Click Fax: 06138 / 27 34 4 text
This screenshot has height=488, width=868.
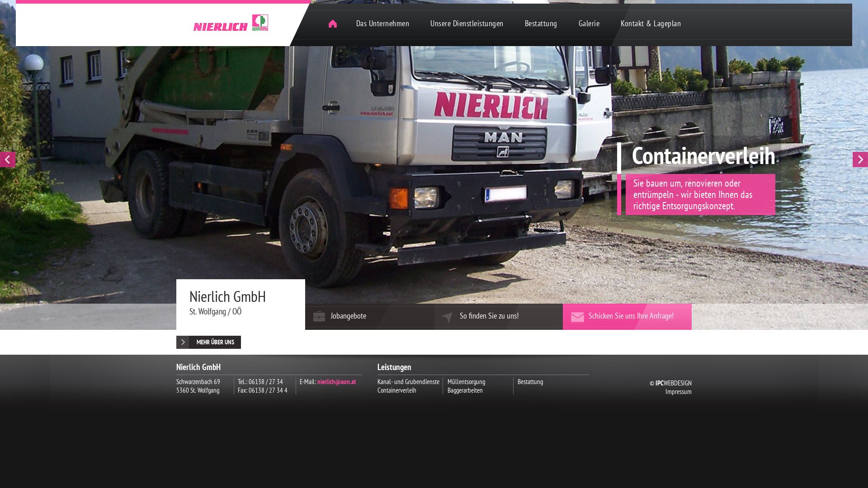[263, 390]
